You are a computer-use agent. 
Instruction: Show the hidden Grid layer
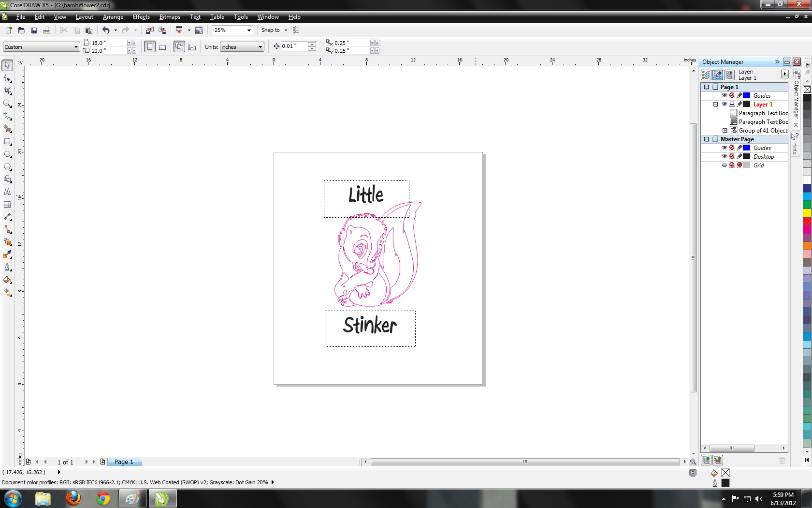pyautogui.click(x=724, y=165)
